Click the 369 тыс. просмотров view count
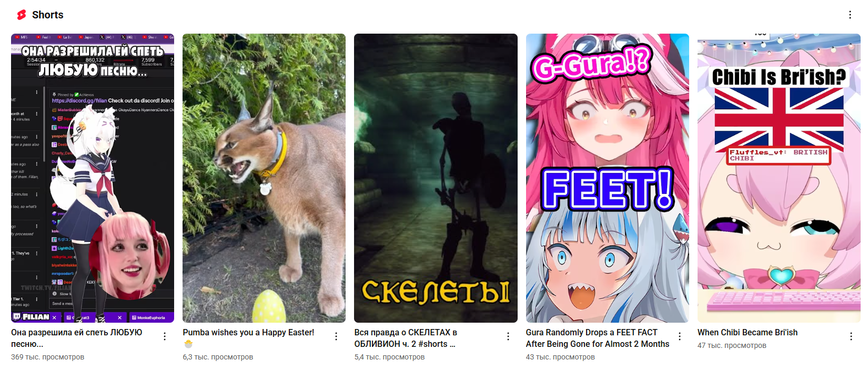The image size is (868, 370). [x=48, y=357]
